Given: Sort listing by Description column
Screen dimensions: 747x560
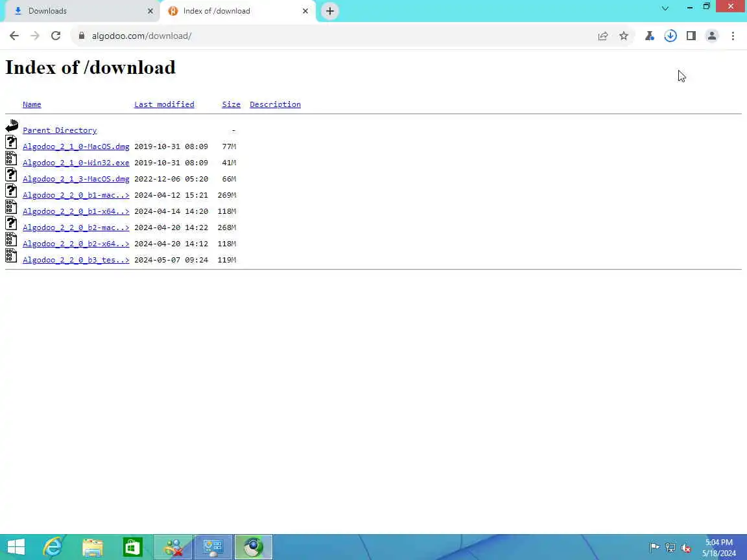Looking at the screenshot, I should tap(276, 104).
